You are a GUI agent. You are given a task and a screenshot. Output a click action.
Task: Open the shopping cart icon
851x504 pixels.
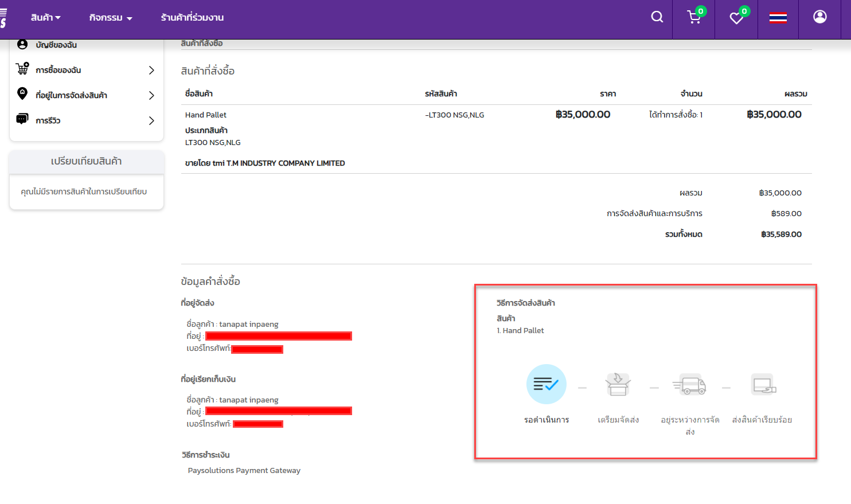pos(694,18)
